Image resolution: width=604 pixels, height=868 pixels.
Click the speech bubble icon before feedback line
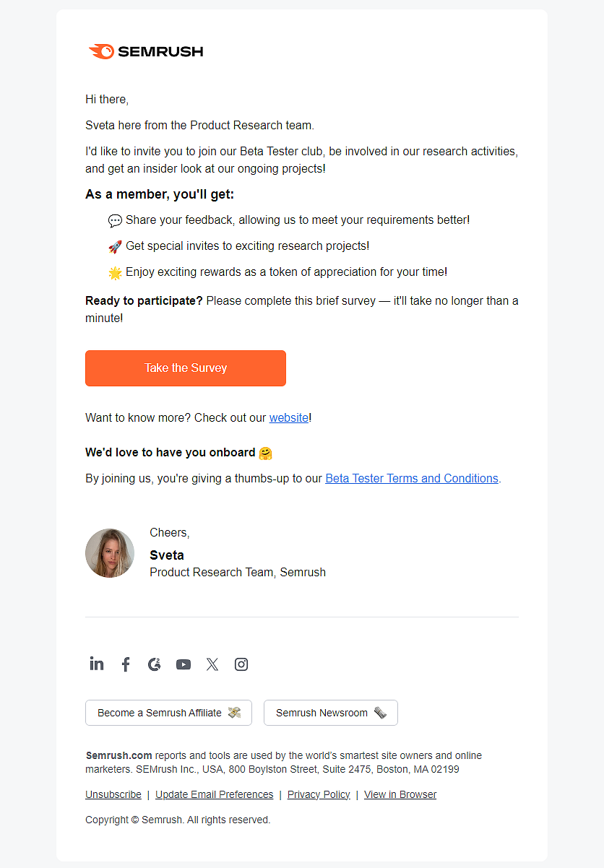pyautogui.click(x=115, y=220)
